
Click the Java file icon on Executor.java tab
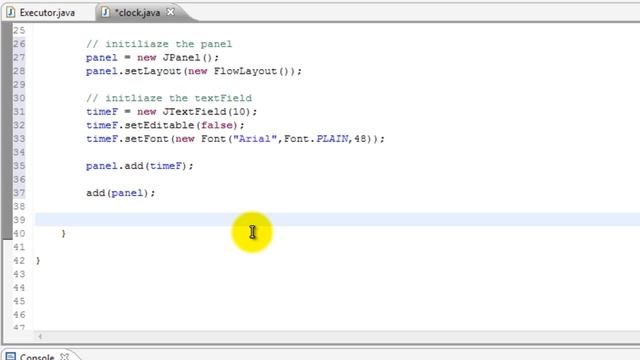click(11, 13)
